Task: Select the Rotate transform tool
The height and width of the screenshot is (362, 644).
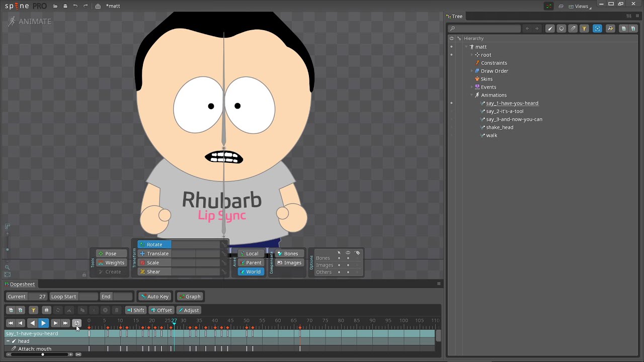Action: 154,244
